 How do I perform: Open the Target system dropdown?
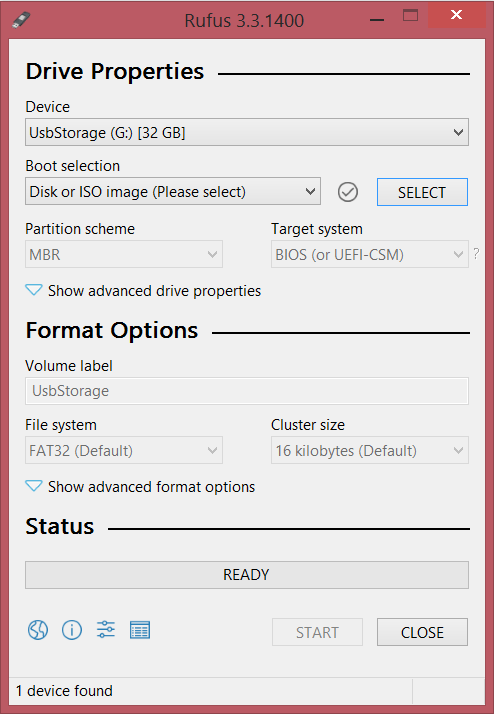point(370,255)
